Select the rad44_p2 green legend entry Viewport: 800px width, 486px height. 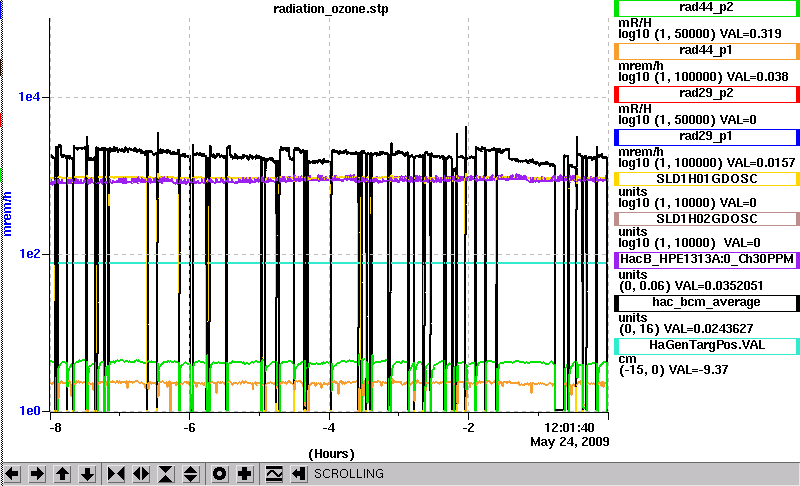(707, 8)
